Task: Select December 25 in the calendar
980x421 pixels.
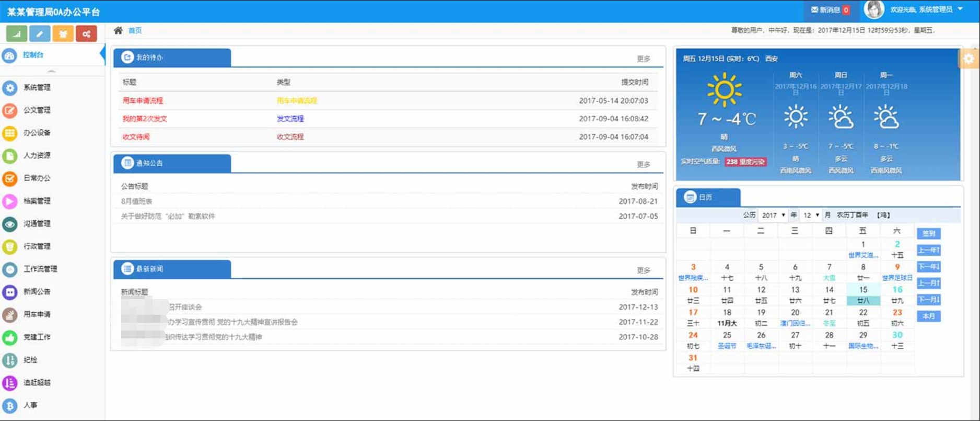Action: pyautogui.click(x=727, y=335)
